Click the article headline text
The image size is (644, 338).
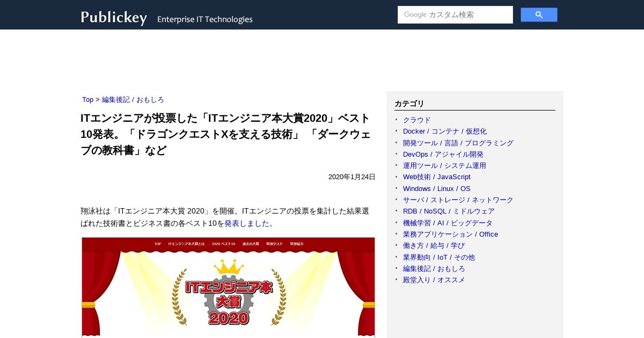coord(225,134)
